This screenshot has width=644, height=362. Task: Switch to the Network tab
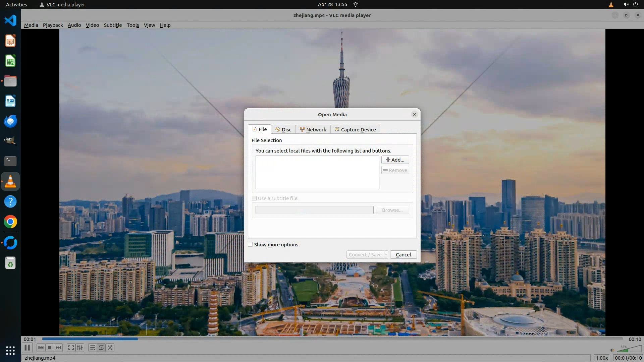[x=313, y=130]
